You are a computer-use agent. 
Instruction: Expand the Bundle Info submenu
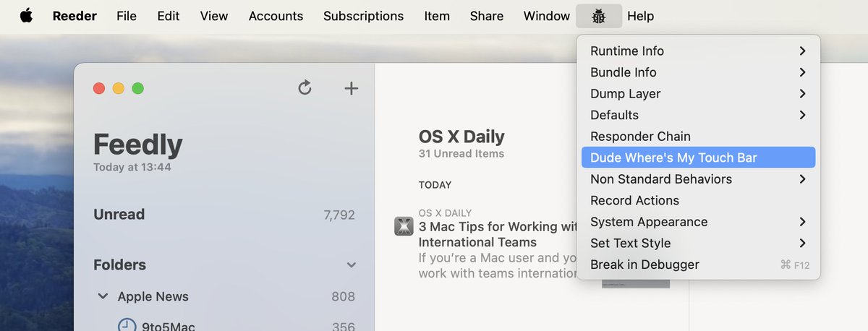tap(698, 72)
